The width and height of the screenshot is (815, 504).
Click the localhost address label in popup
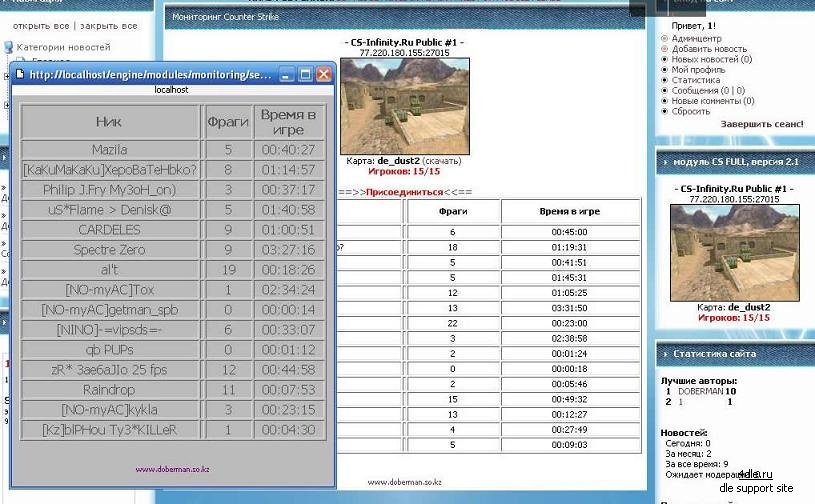click(172, 90)
